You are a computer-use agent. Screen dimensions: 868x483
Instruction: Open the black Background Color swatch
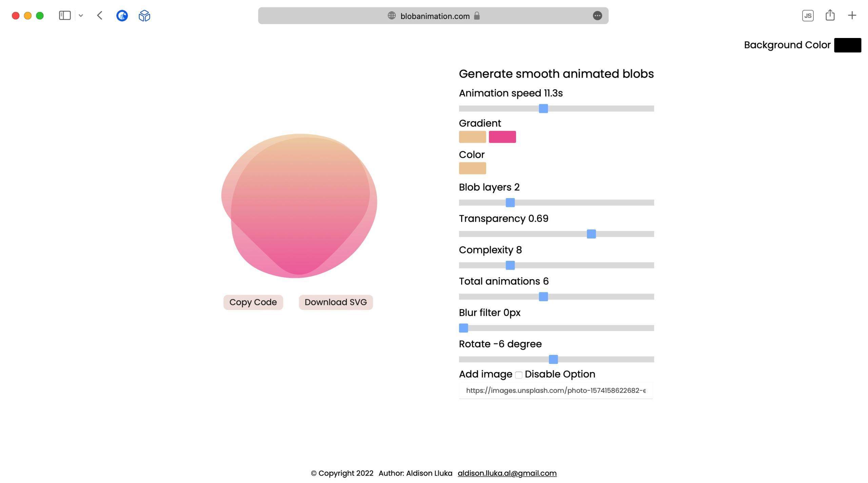pyautogui.click(x=847, y=45)
